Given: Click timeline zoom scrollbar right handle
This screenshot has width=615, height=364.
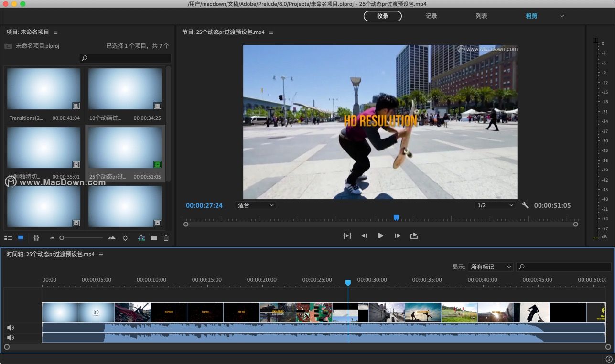Looking at the screenshot, I should (x=608, y=347).
